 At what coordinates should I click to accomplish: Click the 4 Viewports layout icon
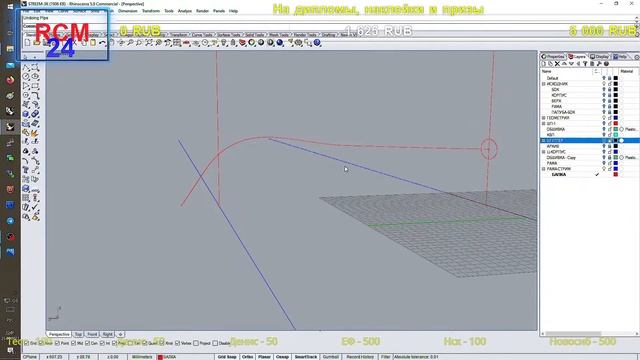[x=177, y=42]
